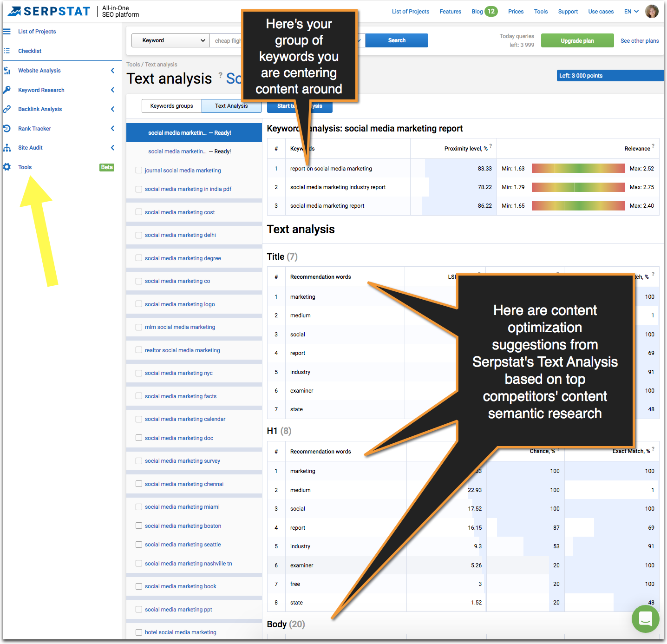Switch to the Keywords groups tab
667x644 pixels.
[171, 105]
